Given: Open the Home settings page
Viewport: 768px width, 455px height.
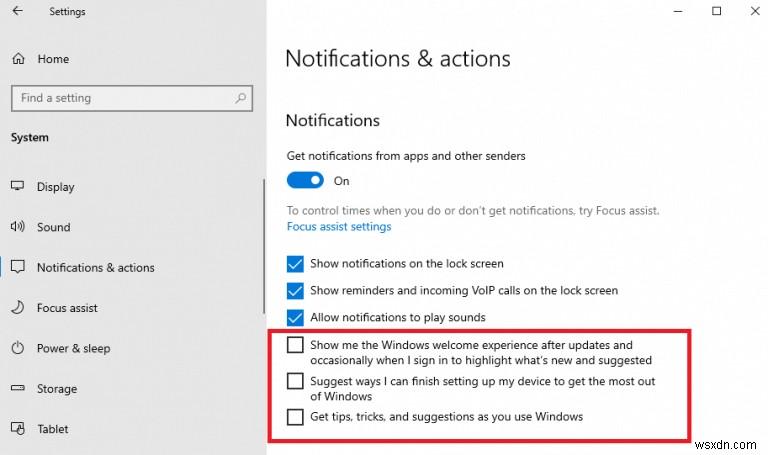Looking at the screenshot, I should click(x=53, y=59).
